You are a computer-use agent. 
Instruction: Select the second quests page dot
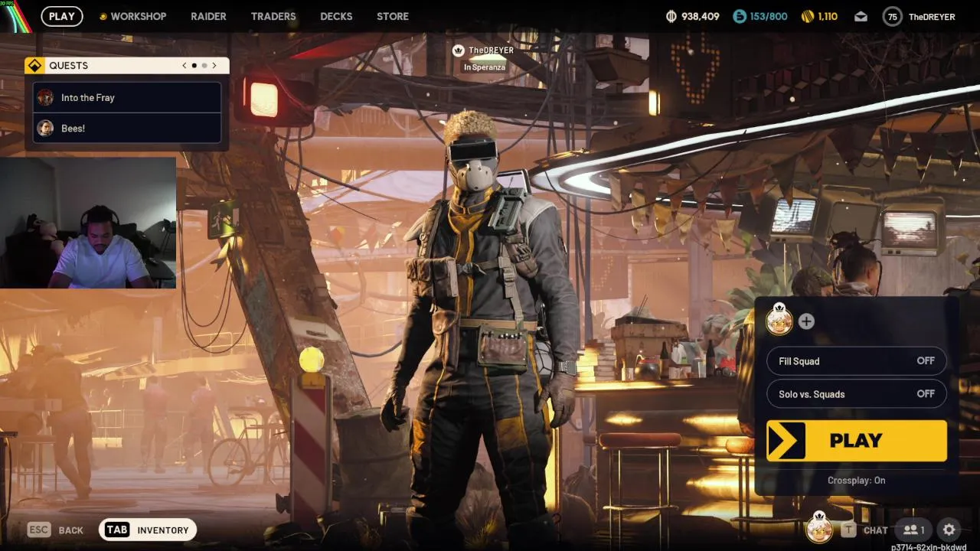tap(204, 66)
